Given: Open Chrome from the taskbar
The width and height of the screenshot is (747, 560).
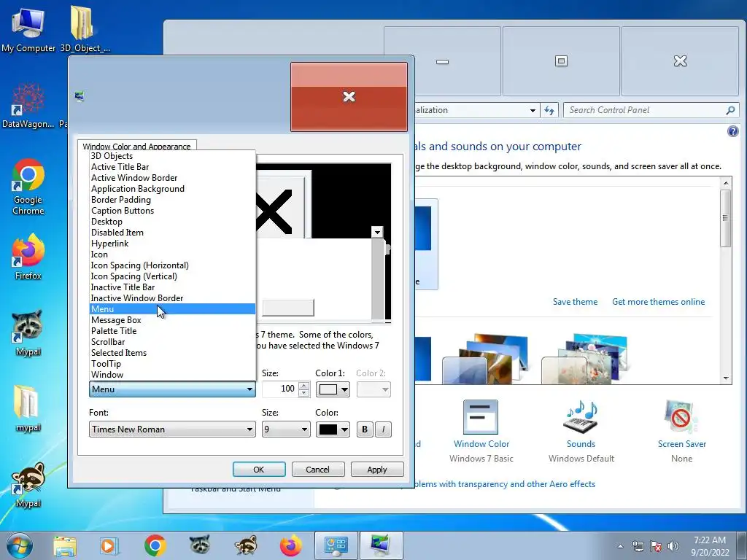Looking at the screenshot, I should 155,545.
